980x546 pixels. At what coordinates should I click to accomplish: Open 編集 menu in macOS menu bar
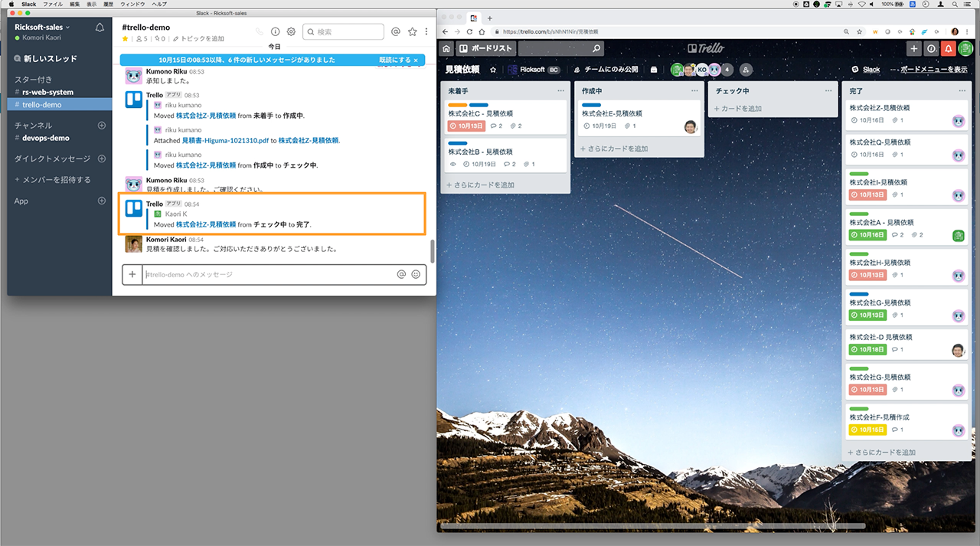(x=74, y=4)
